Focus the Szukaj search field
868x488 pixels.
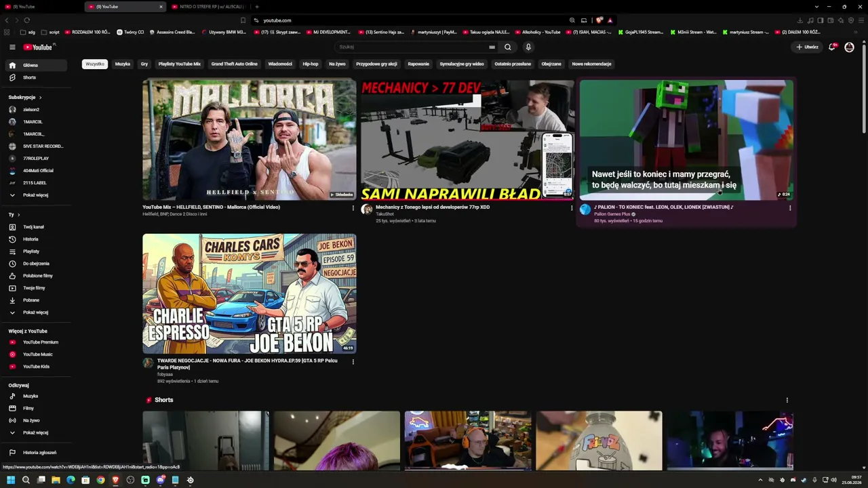click(417, 47)
